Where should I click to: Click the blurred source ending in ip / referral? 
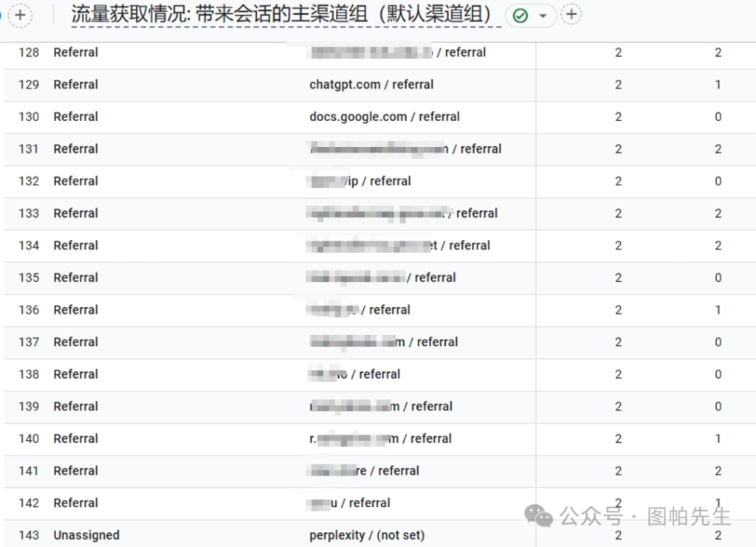tap(360, 181)
